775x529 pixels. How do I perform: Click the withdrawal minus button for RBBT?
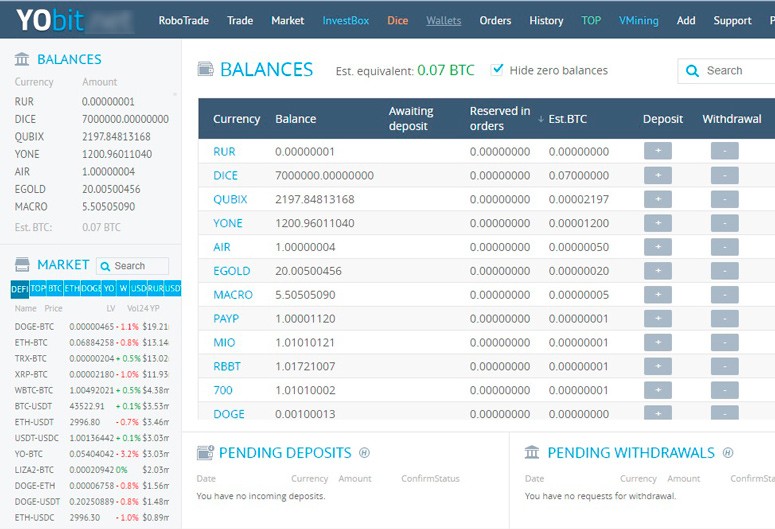click(725, 366)
